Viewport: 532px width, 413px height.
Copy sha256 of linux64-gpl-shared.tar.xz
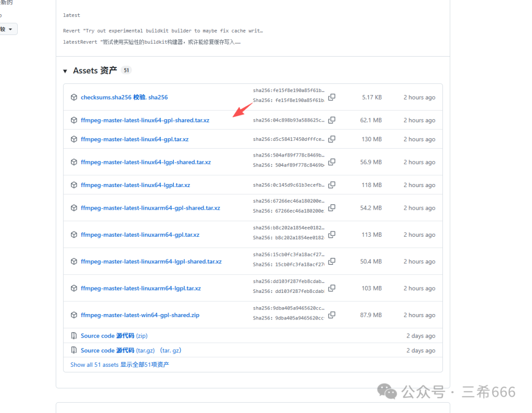(x=332, y=120)
